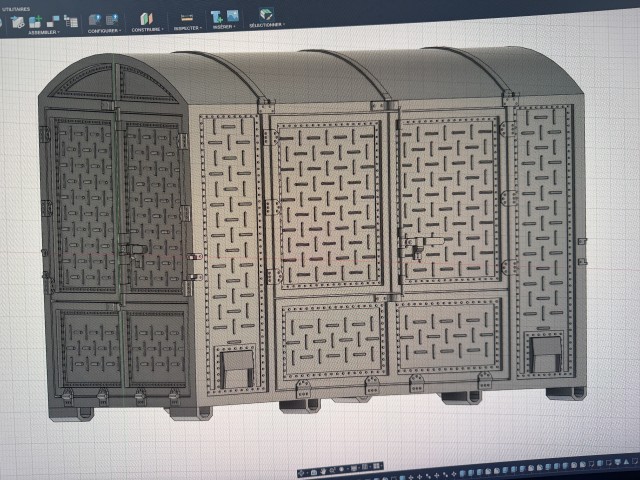
Task: Click the table-style icon in the Assembler group
Action: pos(71,21)
